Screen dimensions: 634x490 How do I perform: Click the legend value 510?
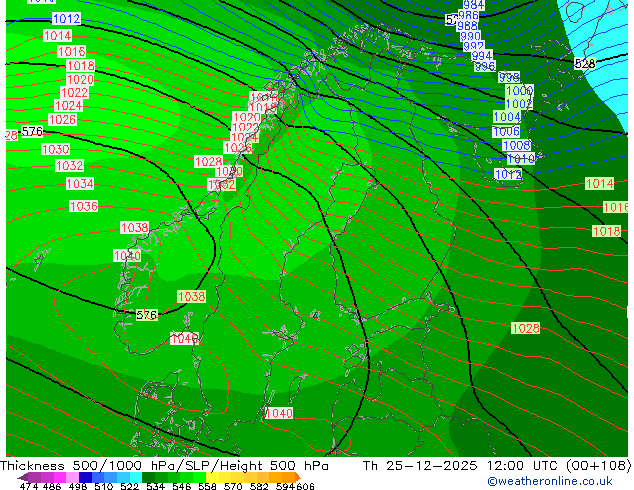104,486
